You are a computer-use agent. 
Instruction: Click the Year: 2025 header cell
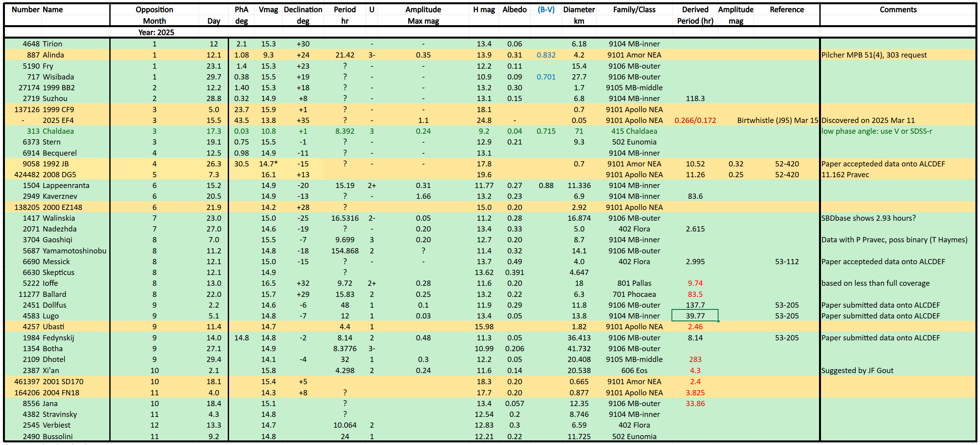click(x=156, y=32)
